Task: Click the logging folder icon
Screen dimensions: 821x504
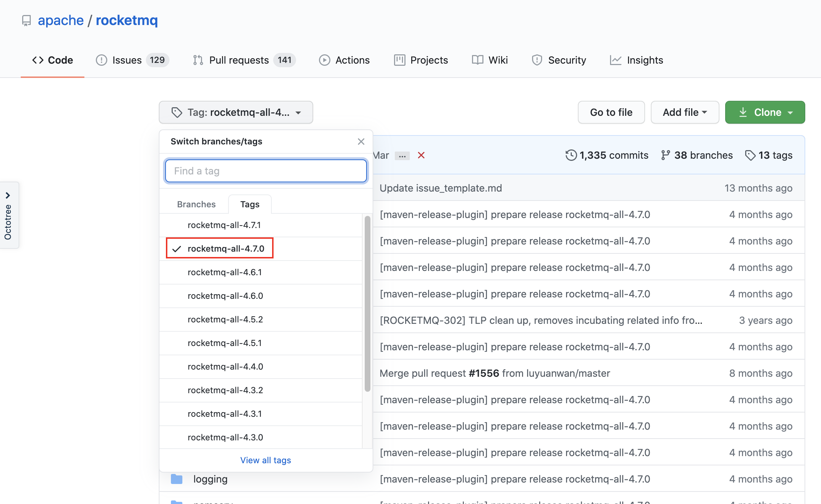Action: (x=177, y=479)
